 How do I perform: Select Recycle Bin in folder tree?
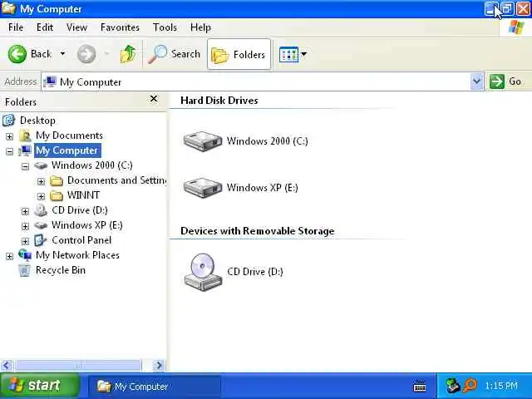point(61,270)
